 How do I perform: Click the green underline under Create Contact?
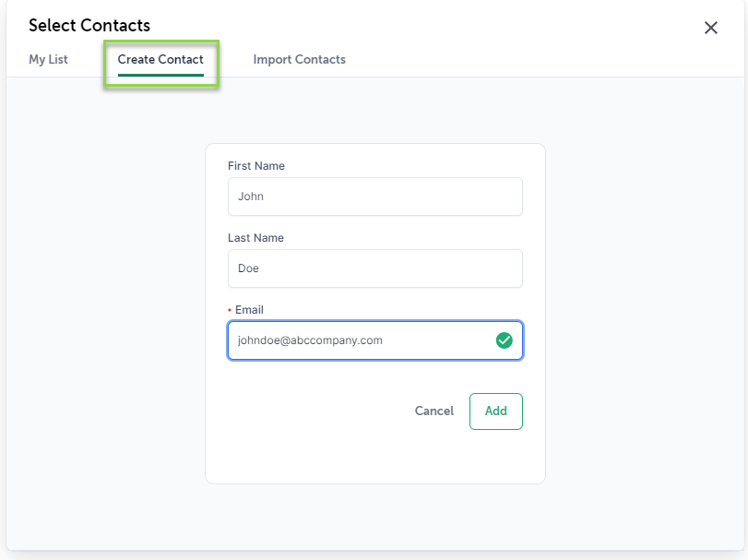click(x=160, y=75)
